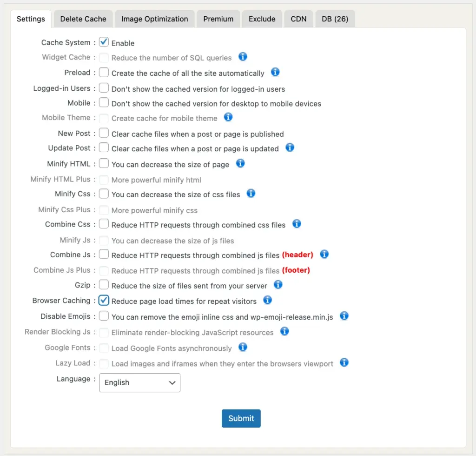This screenshot has height=456, width=476.
Task: Show info icon for Google Fonts
Action: [x=243, y=347]
